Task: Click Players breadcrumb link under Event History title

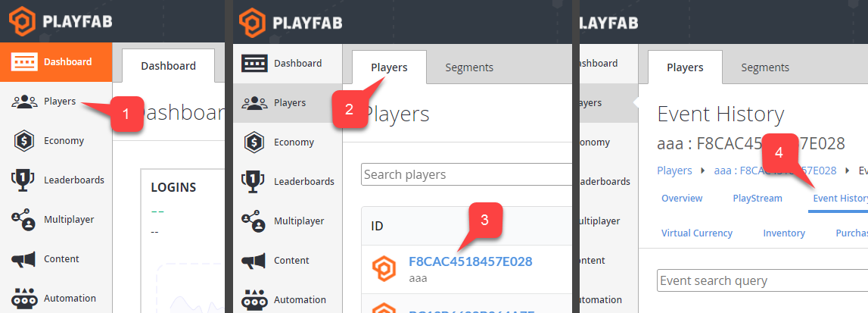Action: [x=674, y=170]
